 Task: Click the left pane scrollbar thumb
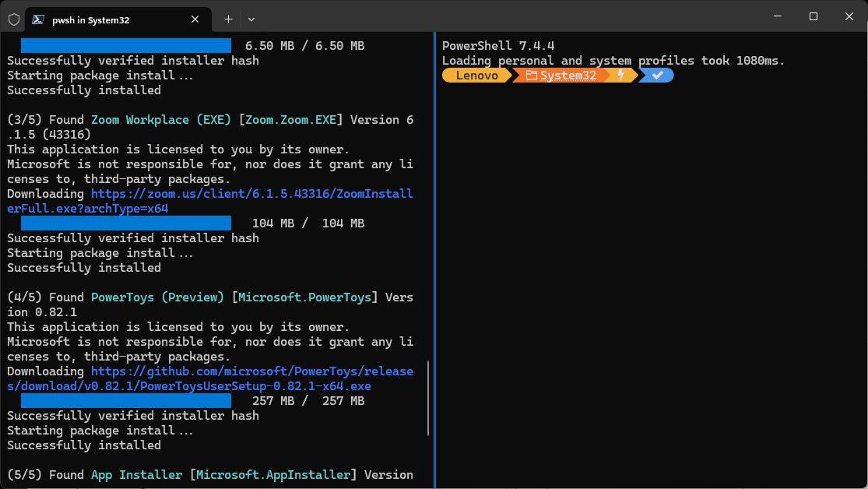[428, 399]
